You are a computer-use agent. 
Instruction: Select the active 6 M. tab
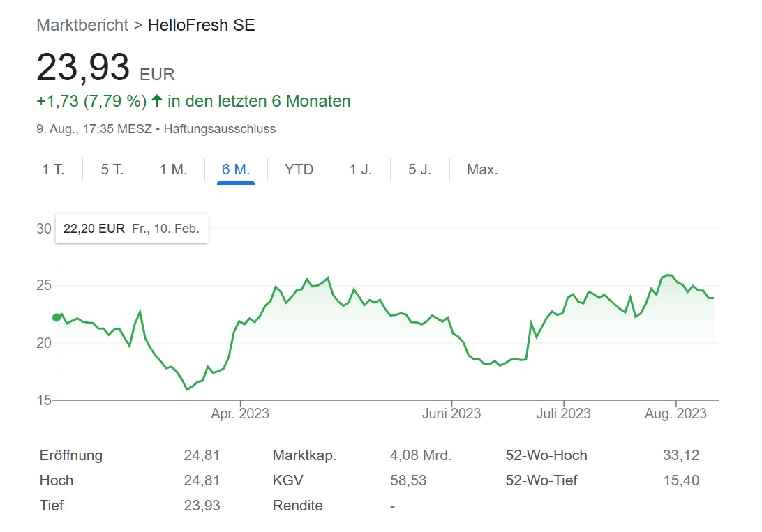236,169
